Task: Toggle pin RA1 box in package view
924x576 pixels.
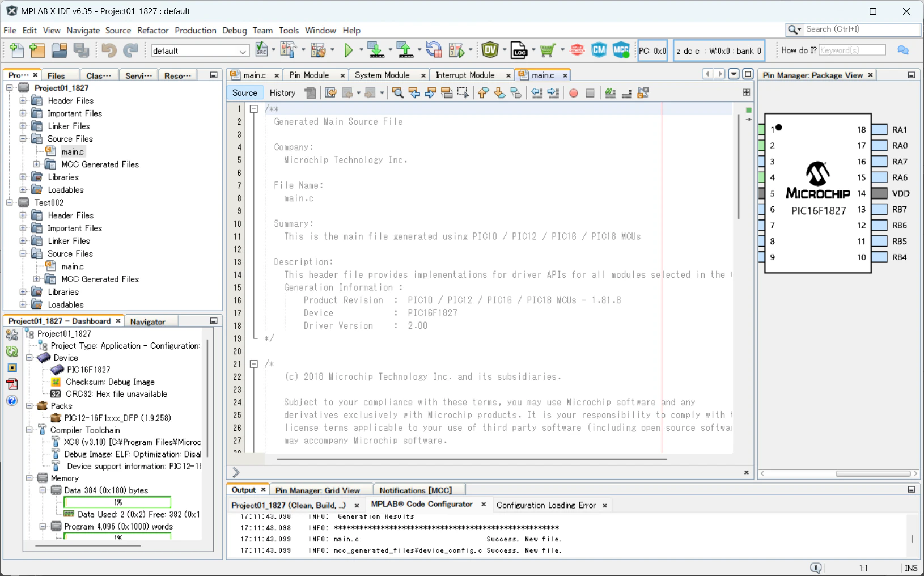Action: tap(879, 130)
